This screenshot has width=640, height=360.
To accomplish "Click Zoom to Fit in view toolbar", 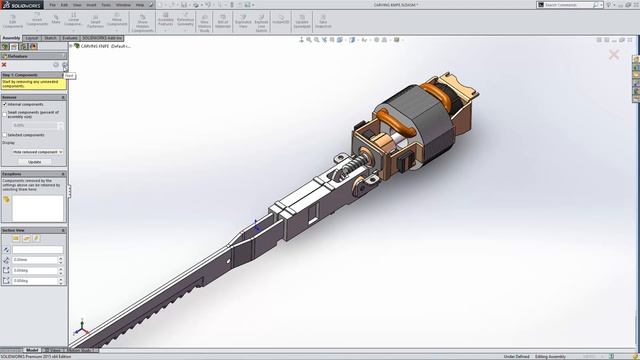I will point(309,40).
